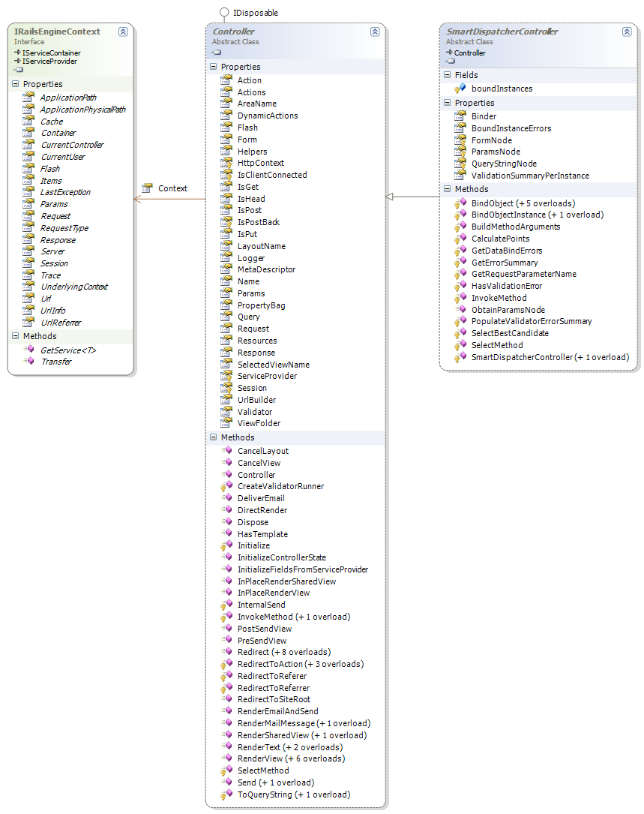Collapse Methods section in SmartDispatcherController
Viewport: 644px width, 814px height.
[x=448, y=189]
